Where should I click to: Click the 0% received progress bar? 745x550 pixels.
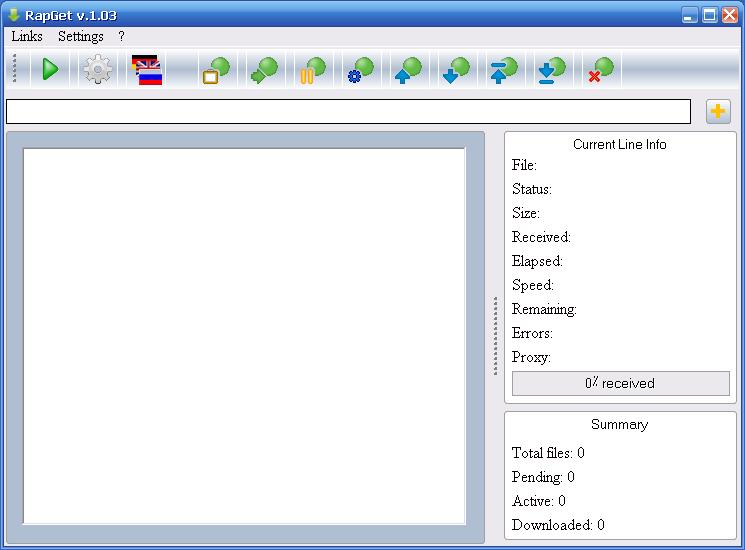pyautogui.click(x=621, y=383)
